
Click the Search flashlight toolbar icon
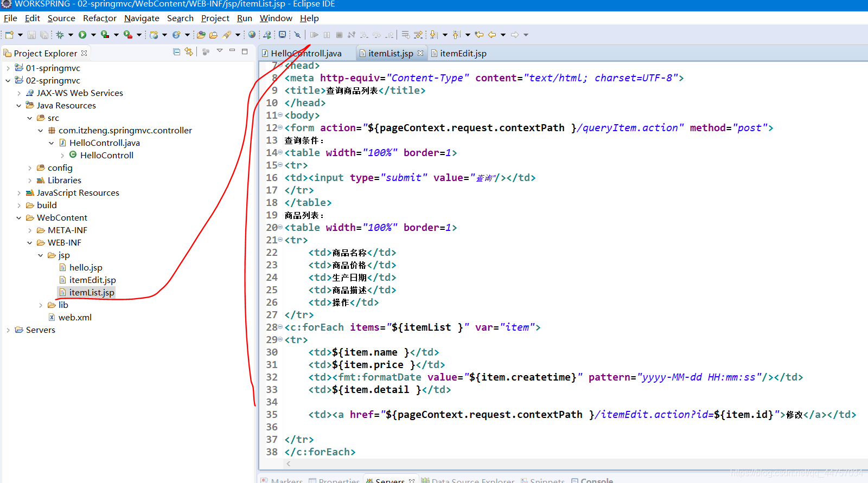point(227,35)
